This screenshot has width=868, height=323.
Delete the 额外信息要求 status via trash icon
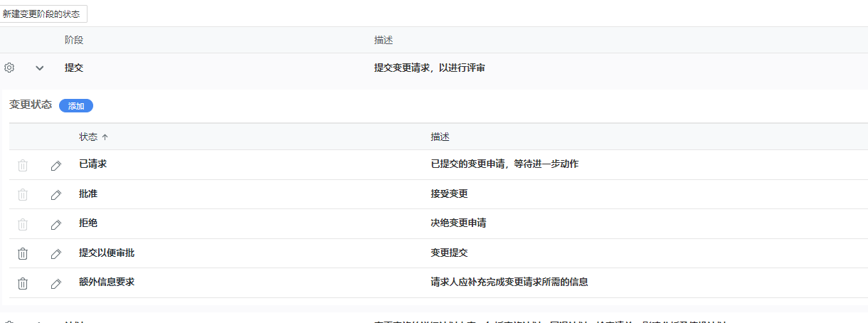click(23, 283)
